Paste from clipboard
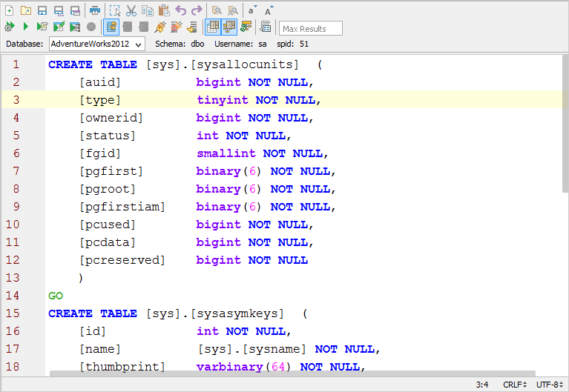 (164, 11)
